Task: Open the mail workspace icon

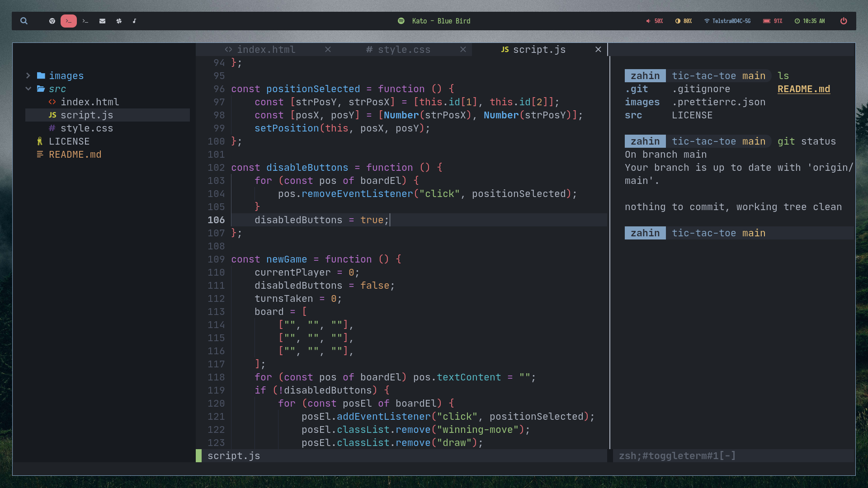Action: [x=103, y=21]
